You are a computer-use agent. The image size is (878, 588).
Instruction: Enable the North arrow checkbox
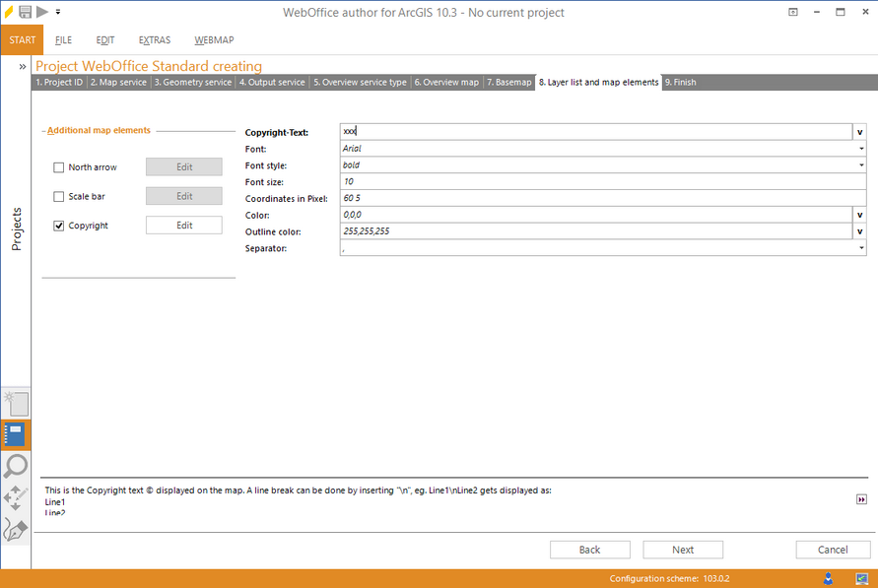[58, 167]
